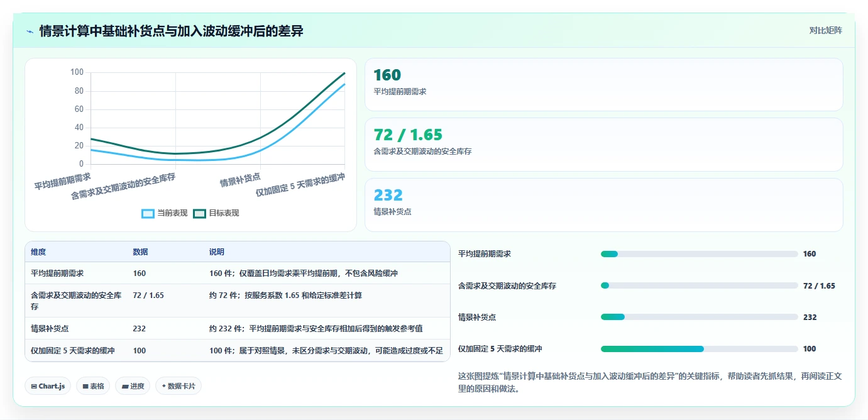This screenshot has width=868, height=420.
Task: Click description starting 约 72 件；按服务系数
Action: tap(285, 296)
